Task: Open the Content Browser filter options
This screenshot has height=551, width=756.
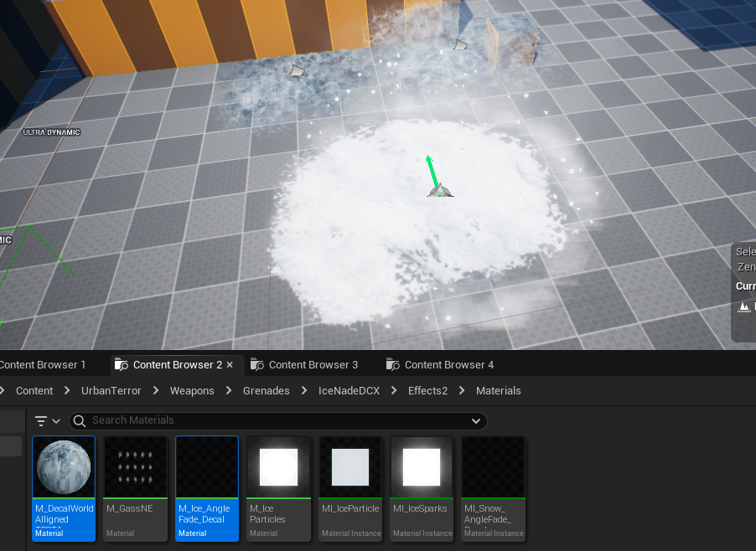Action: (47, 420)
